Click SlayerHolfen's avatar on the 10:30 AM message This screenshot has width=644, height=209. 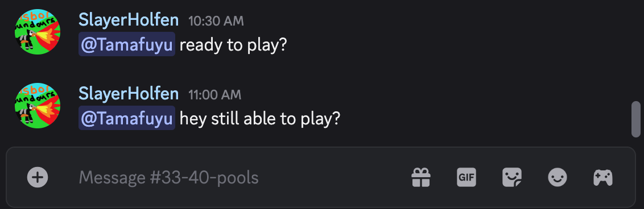pyautogui.click(x=38, y=32)
